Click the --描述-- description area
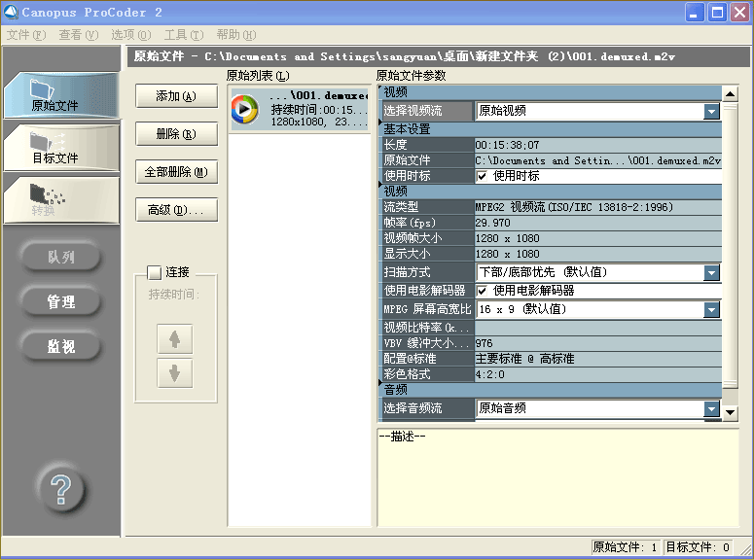The image size is (754, 560). click(x=557, y=476)
